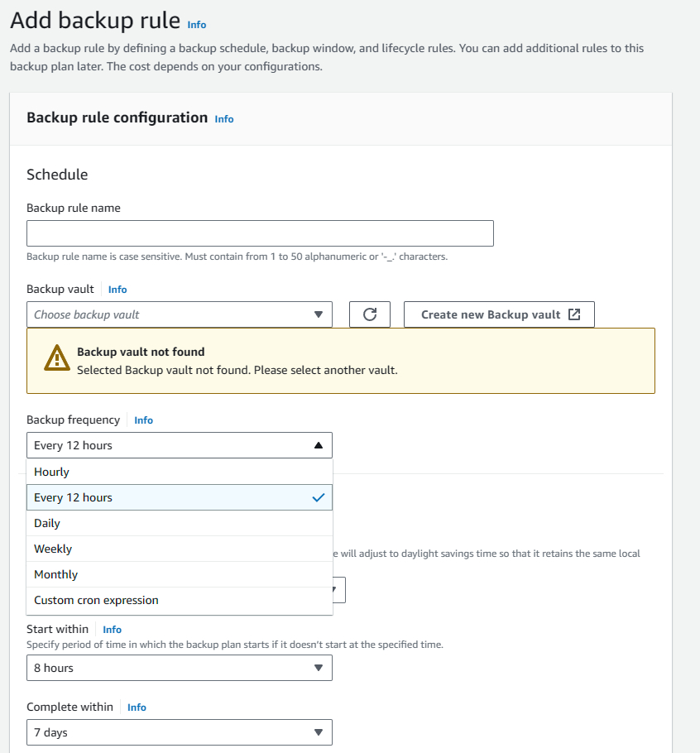The image size is (700, 753).
Task: Click the Create new Backup vault button
Action: (499, 314)
